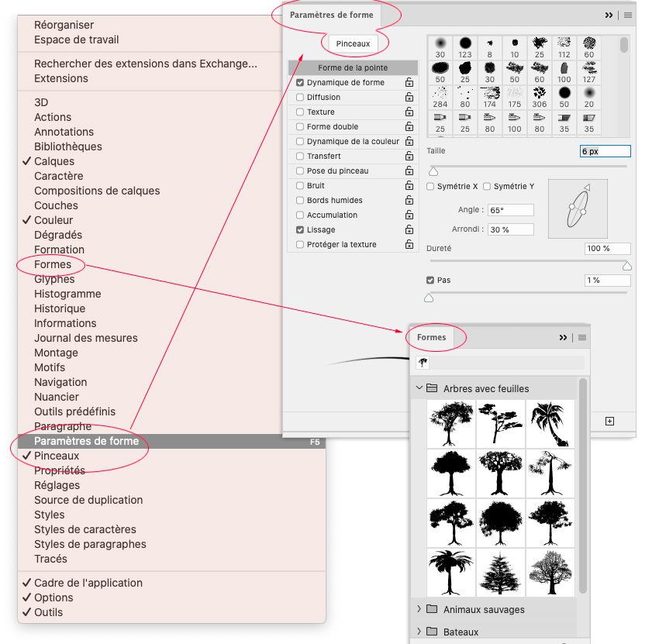Pick the 174 chalk brush tip
The image size is (659, 644).
[490, 97]
